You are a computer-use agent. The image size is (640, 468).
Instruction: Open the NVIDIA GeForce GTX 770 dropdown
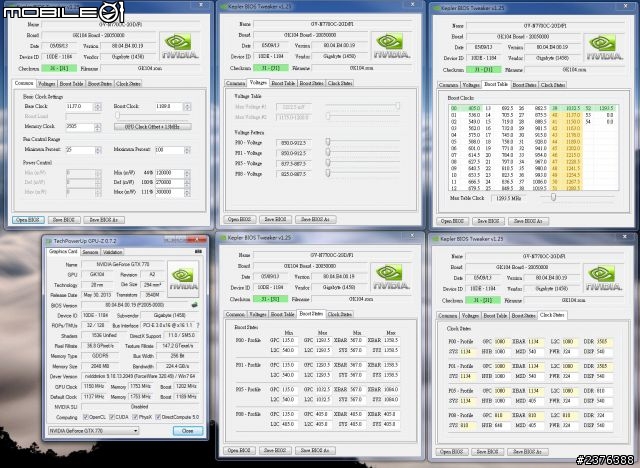click(x=93, y=430)
